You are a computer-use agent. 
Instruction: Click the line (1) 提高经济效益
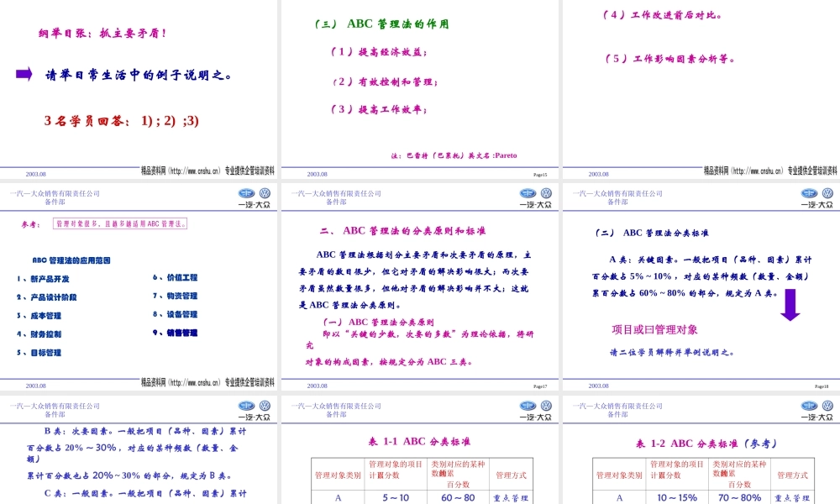click(380, 52)
